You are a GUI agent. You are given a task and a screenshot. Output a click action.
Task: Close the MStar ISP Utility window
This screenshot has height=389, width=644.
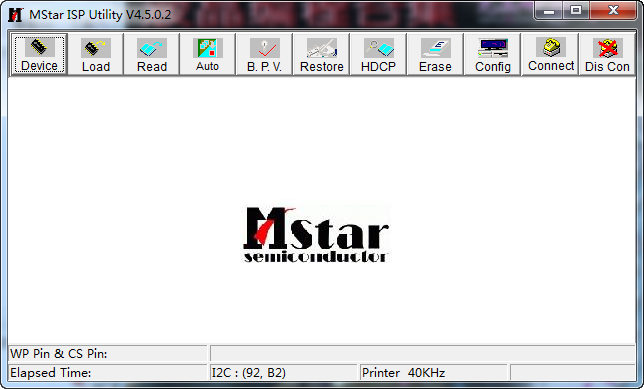click(613, 10)
